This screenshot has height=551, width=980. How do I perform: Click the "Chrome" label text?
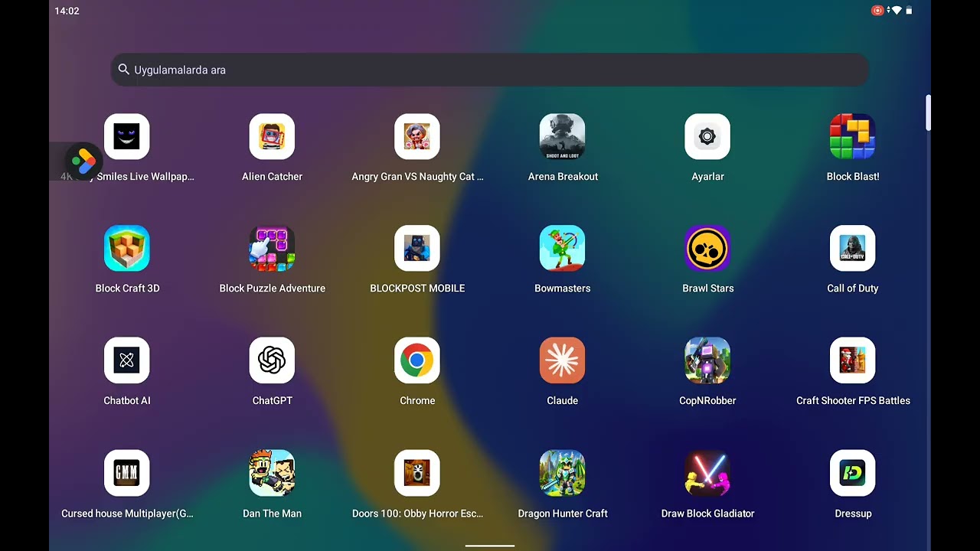[x=417, y=401]
